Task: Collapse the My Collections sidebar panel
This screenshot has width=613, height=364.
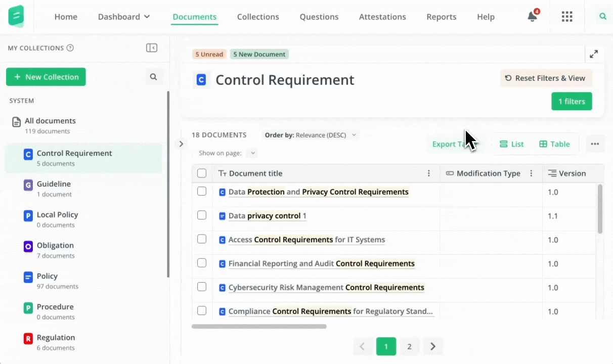Action: click(152, 48)
